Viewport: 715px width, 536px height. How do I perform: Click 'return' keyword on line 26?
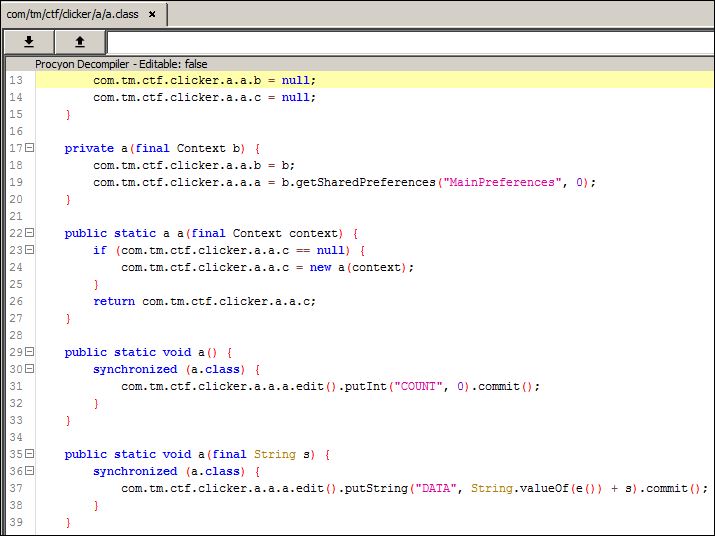(x=114, y=301)
